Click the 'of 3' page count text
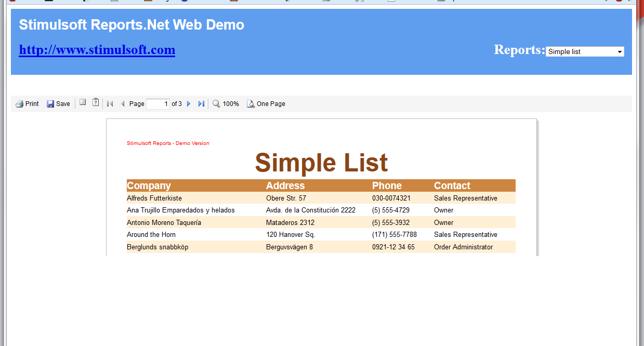644x346 pixels. click(x=177, y=104)
